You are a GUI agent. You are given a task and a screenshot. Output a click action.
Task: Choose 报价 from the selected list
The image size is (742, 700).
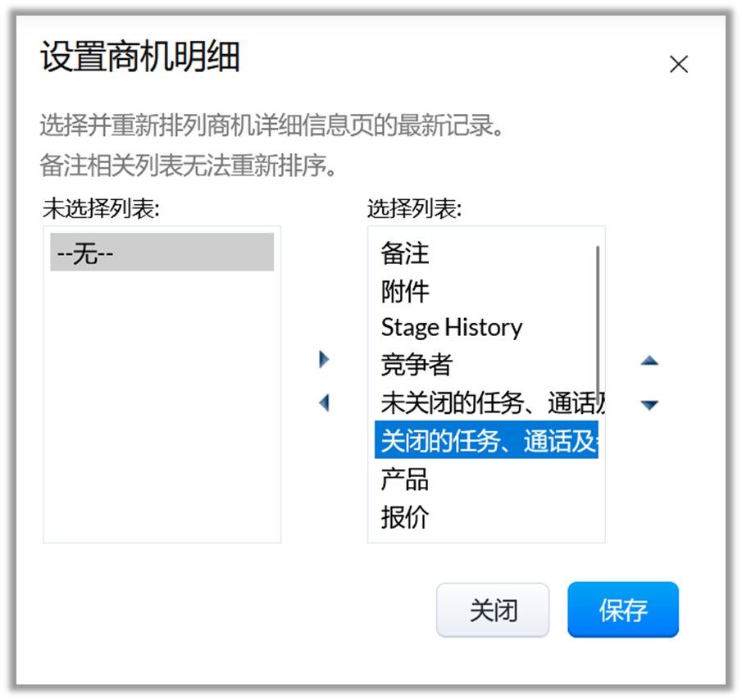405,516
